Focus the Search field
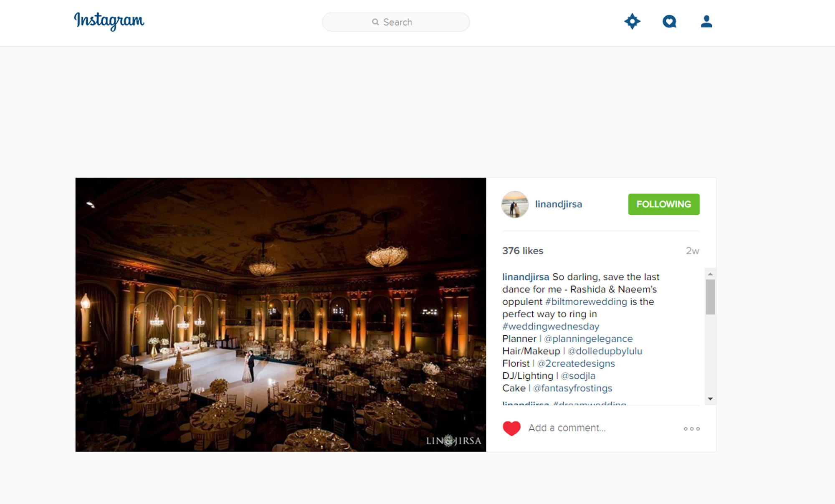835x504 pixels. click(x=396, y=22)
